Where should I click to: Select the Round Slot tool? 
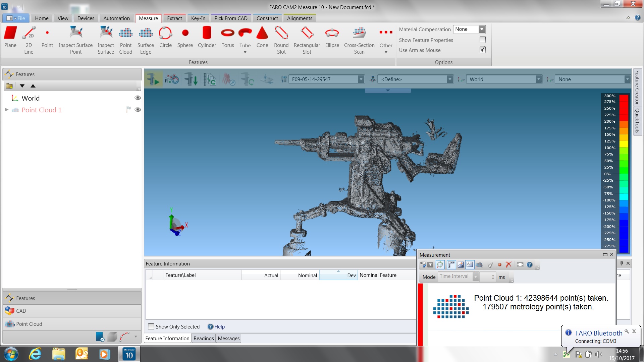[x=281, y=40]
